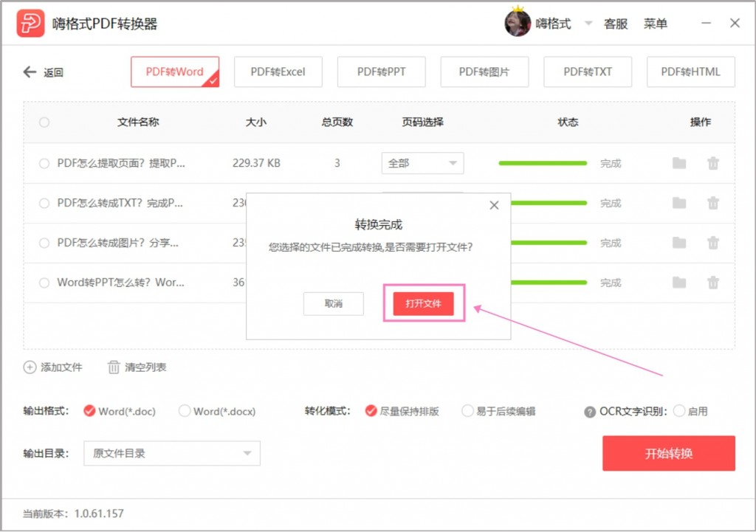Select the PDF怎么提取页面 file row checkbox
This screenshot has width=756, height=532.
(x=44, y=163)
